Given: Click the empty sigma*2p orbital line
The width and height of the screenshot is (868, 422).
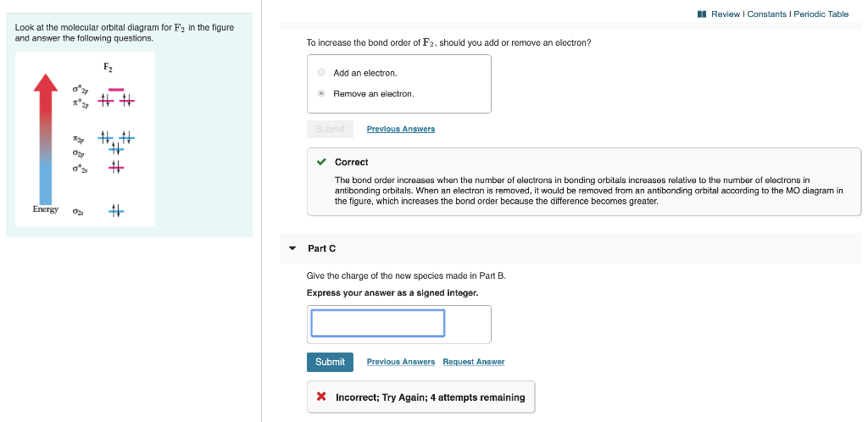Looking at the screenshot, I should 116,89.
